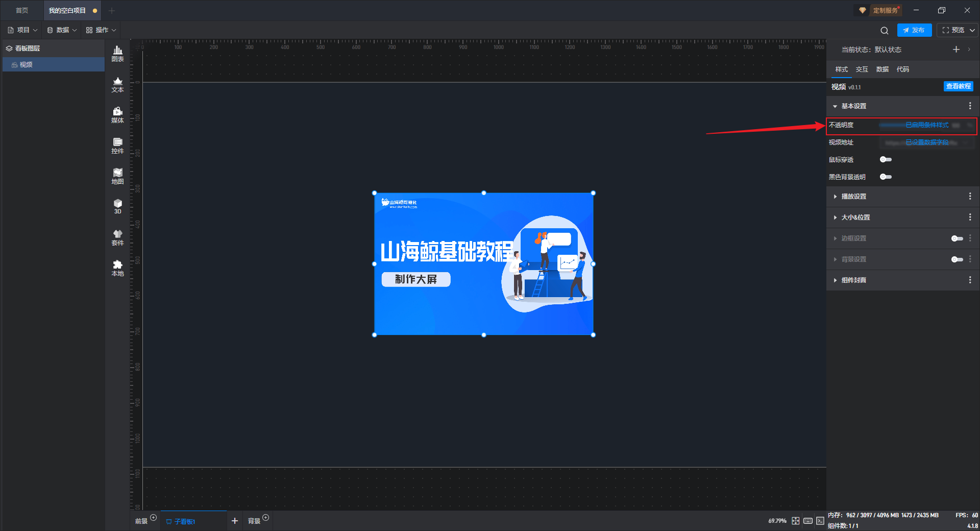Open the 文本 text components panel
Viewport: 980px width, 531px height.
(x=117, y=84)
